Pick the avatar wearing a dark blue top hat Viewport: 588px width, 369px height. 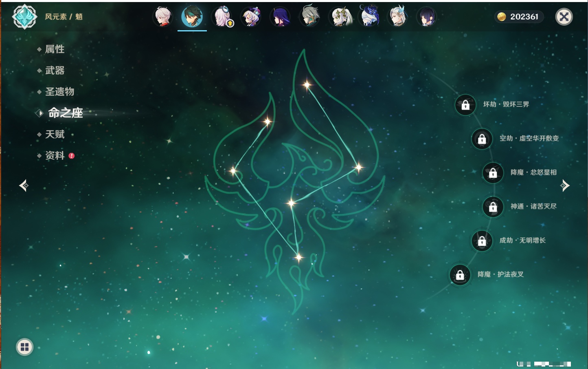(369, 16)
